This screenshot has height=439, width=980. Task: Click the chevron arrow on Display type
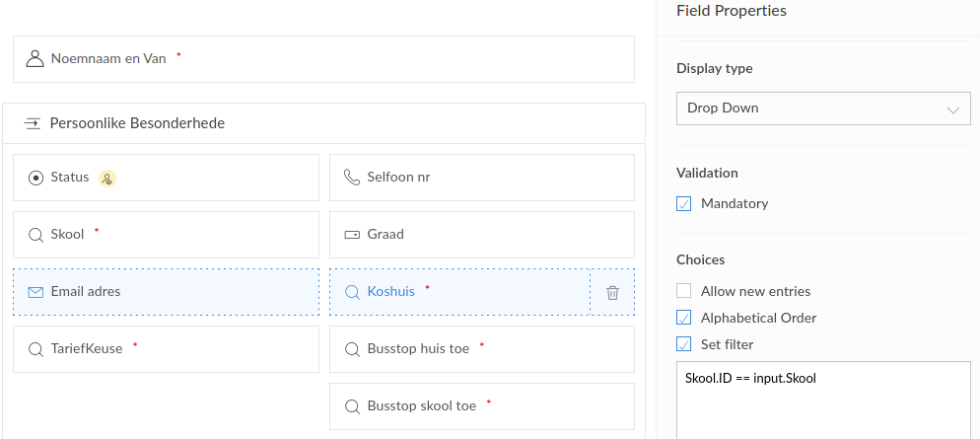952,110
